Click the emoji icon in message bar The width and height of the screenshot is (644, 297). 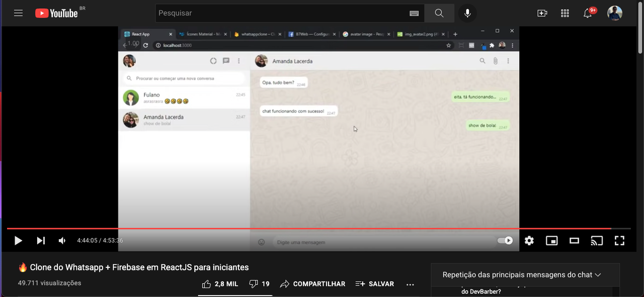click(x=261, y=242)
